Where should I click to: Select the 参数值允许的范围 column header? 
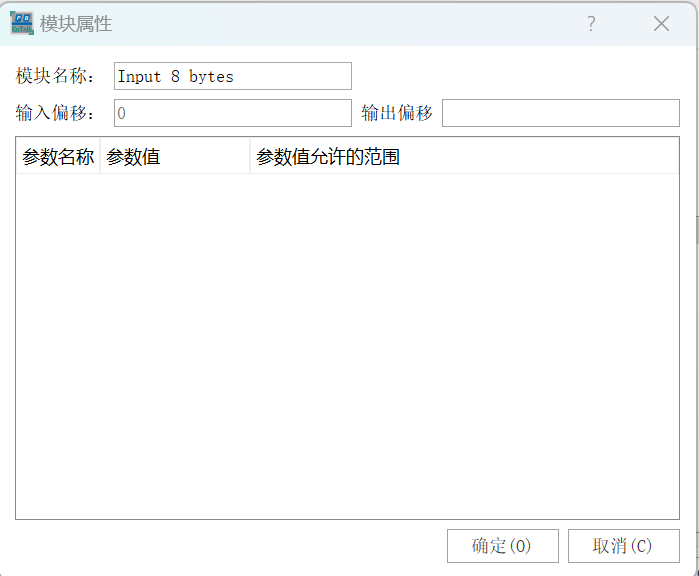pyautogui.click(x=328, y=157)
